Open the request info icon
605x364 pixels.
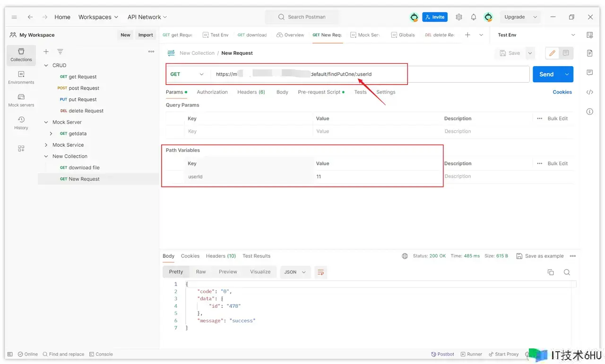589,112
